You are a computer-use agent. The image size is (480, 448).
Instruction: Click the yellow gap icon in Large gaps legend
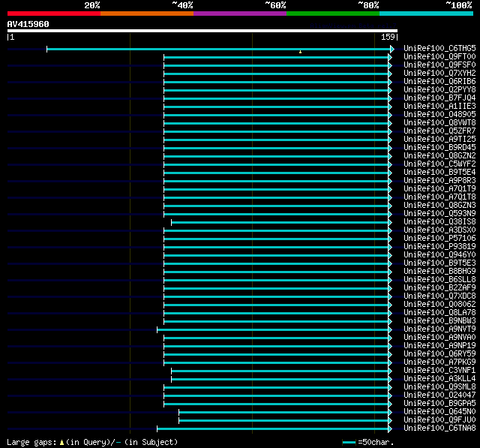point(61,443)
